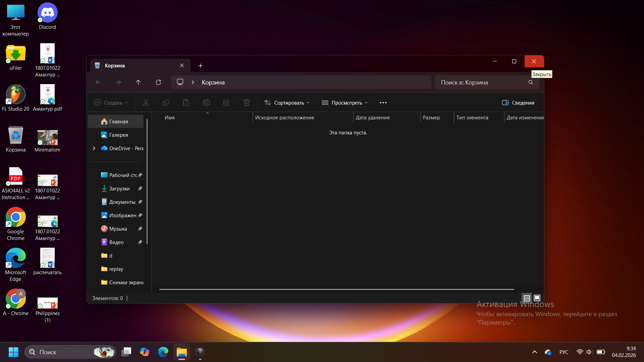Sort by Дата удаления column header
644x362 pixels.
(373, 118)
